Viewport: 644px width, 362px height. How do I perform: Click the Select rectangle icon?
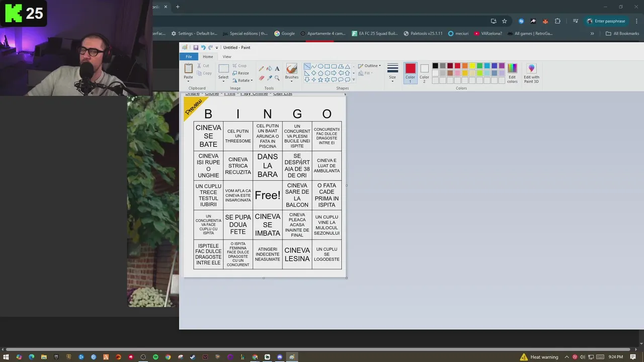pos(223,68)
